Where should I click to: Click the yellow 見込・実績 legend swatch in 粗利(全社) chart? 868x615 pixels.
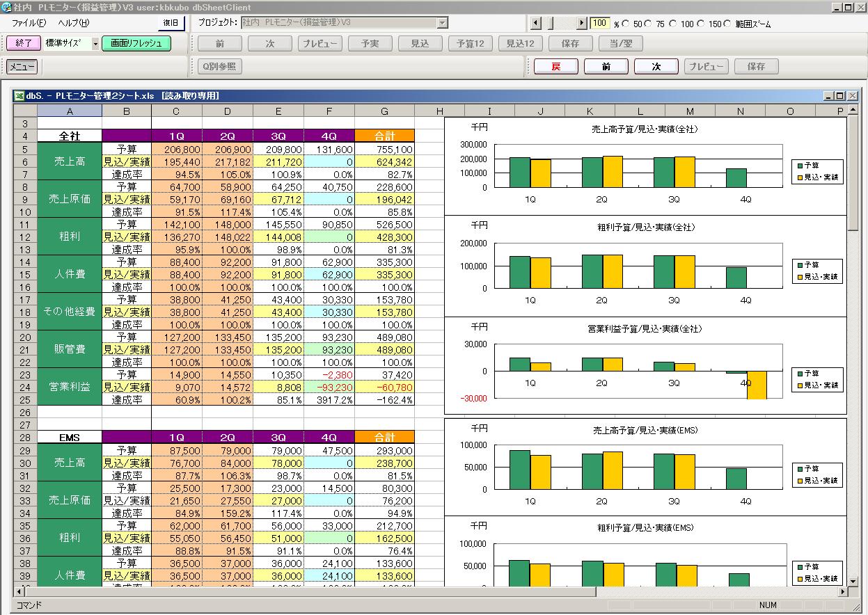pyautogui.click(x=799, y=277)
